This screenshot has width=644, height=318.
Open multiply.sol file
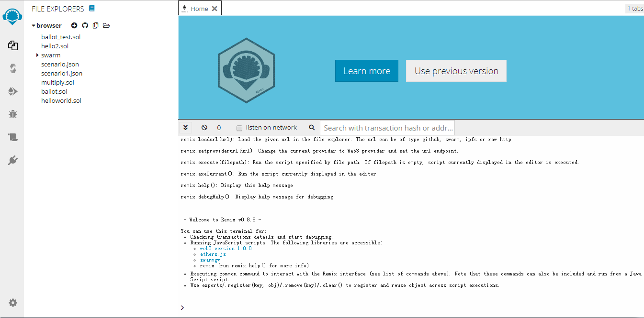(x=58, y=82)
